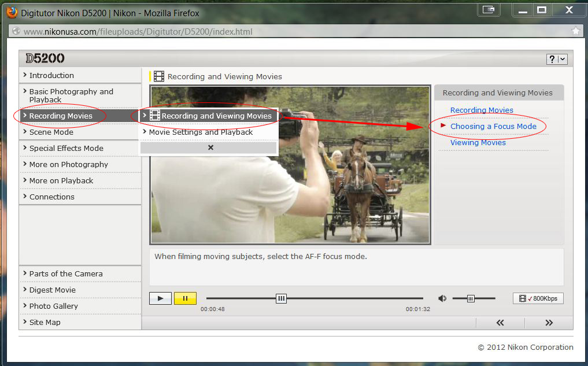The height and width of the screenshot is (366, 588).
Task: Go to the next page with the double-right arrow
Action: coord(549,323)
